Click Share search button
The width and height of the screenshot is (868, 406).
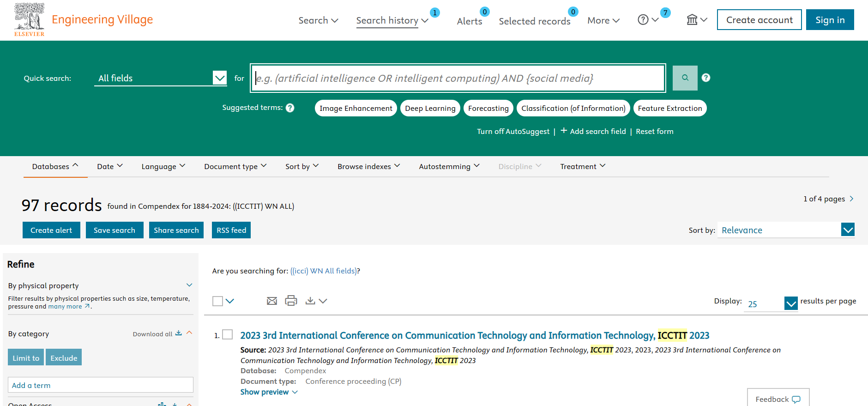176,230
